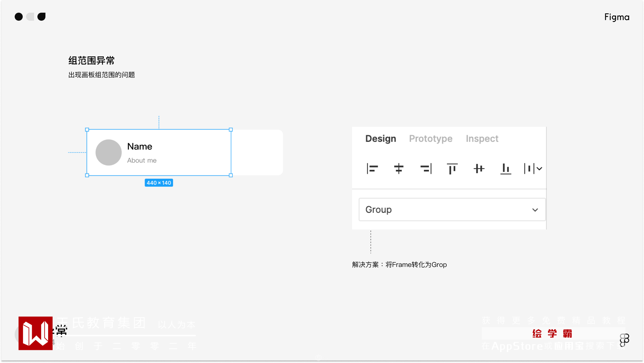The height and width of the screenshot is (363, 644).
Task: Click the Group dropdown chevron arrow
Action: click(535, 210)
